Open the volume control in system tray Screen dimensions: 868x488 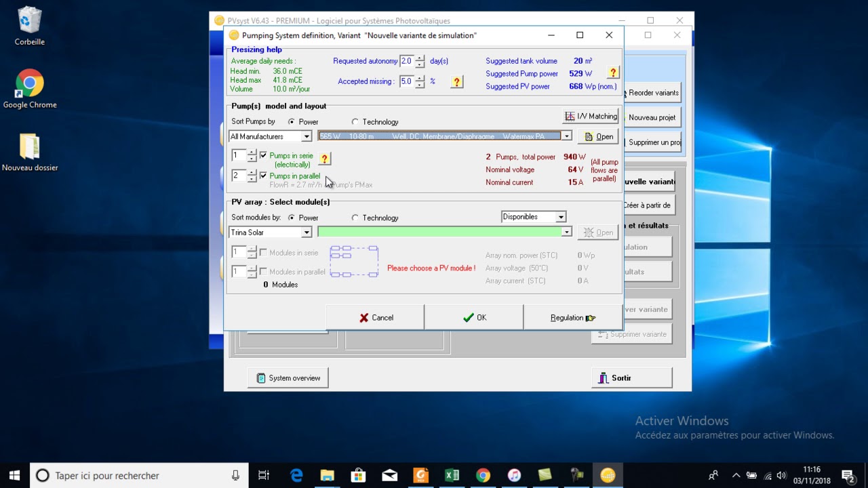click(x=782, y=476)
